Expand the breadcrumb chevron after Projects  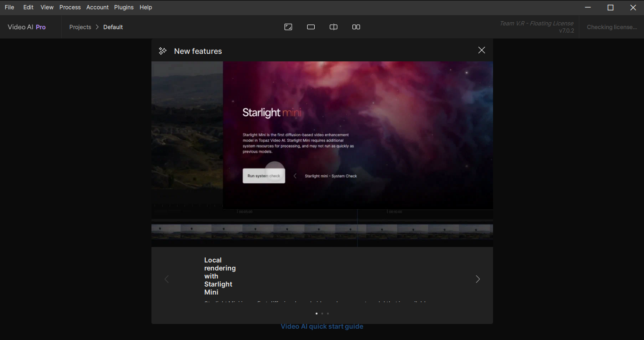[x=97, y=27]
